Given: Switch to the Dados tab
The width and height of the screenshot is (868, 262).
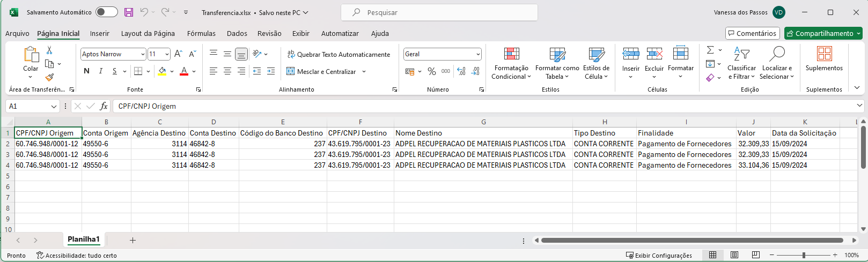Looking at the screenshot, I should (x=237, y=33).
